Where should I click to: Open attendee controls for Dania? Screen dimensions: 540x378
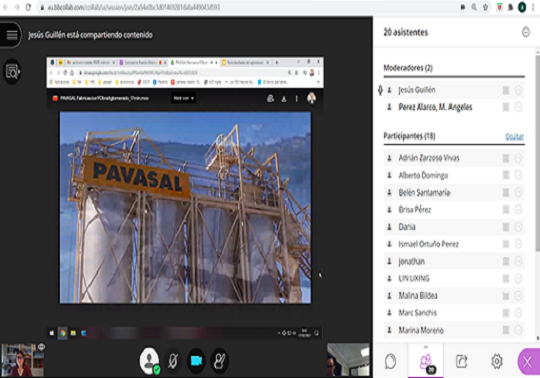click(x=518, y=227)
